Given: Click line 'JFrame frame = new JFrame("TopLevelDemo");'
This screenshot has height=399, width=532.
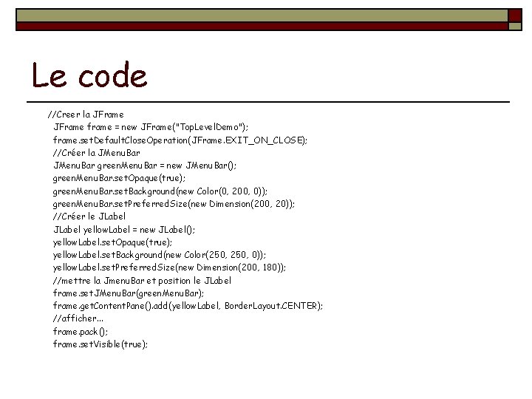Looking at the screenshot, I should (x=151, y=127).
